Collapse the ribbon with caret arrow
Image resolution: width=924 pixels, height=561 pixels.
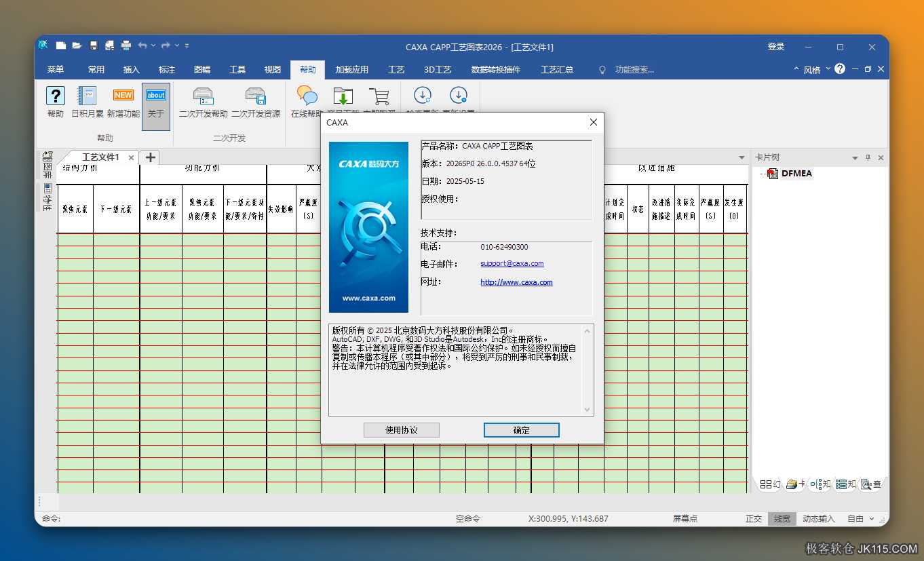pyautogui.click(x=796, y=69)
